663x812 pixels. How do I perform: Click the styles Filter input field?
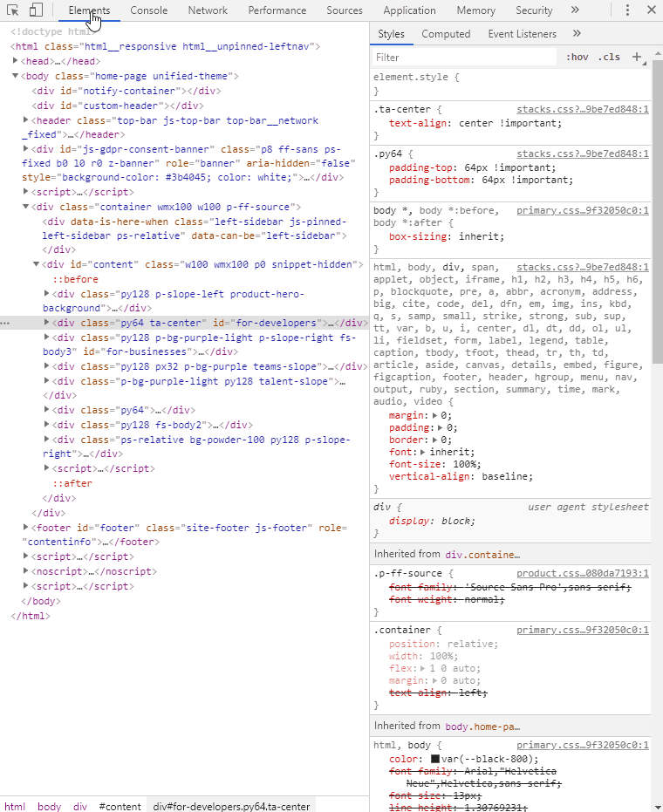coord(464,57)
